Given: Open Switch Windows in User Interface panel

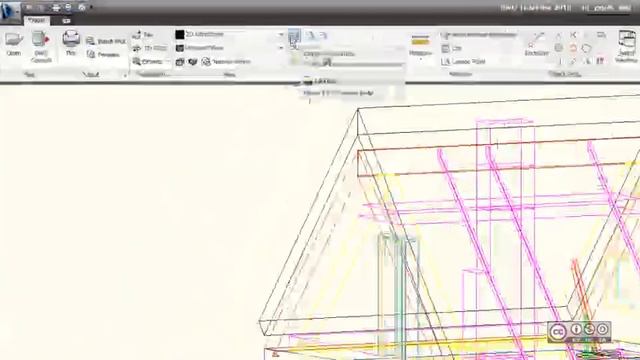Looking at the screenshot, I should [x=627, y=46].
